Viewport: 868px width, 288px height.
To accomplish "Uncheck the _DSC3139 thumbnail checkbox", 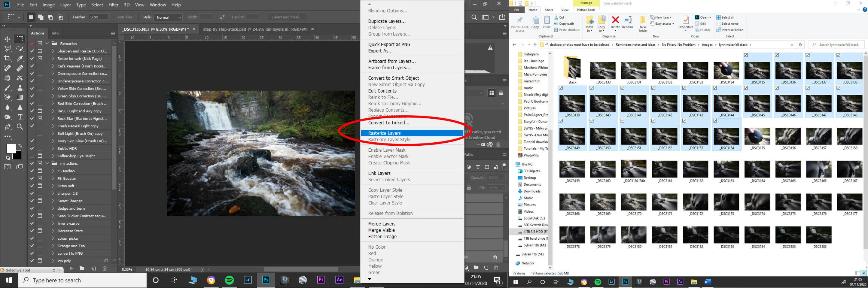I will [561, 88].
